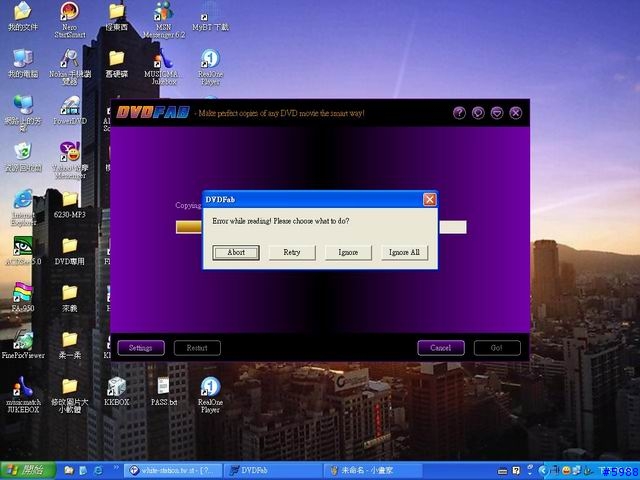Choose Ignore for the read error
Screen dimensions: 640x480
(348, 252)
